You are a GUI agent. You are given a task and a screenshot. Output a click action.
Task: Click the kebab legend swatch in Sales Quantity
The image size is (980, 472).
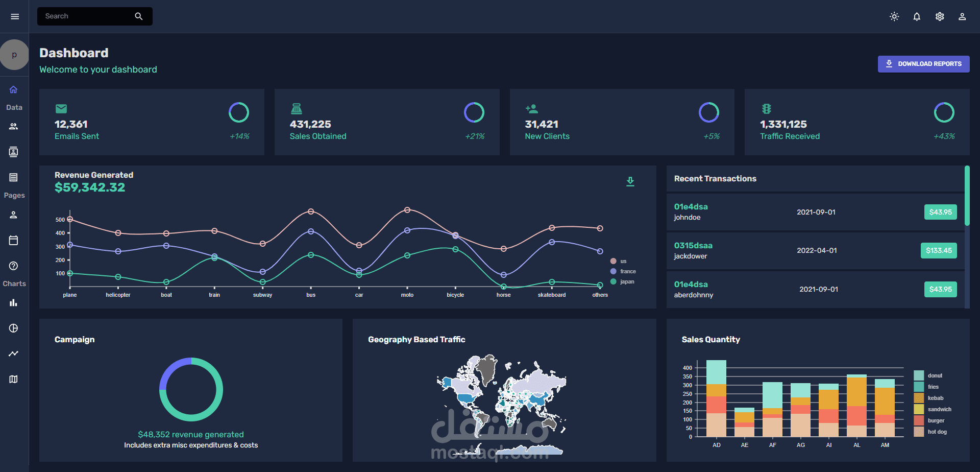[x=919, y=398]
